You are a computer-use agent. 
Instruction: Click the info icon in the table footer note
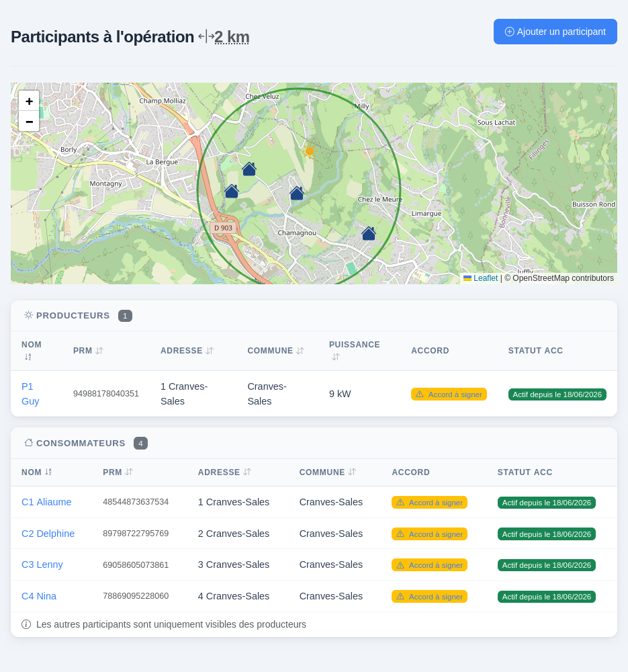coord(26,624)
